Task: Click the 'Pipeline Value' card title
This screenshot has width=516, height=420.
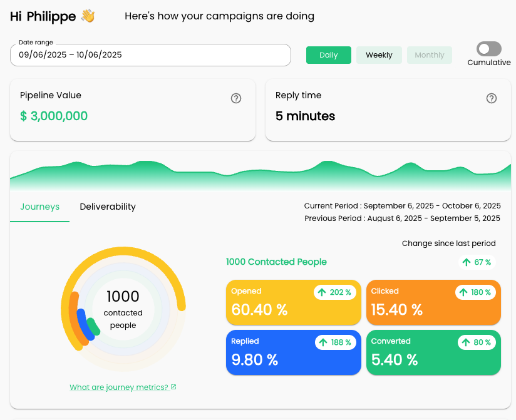Action: click(50, 95)
